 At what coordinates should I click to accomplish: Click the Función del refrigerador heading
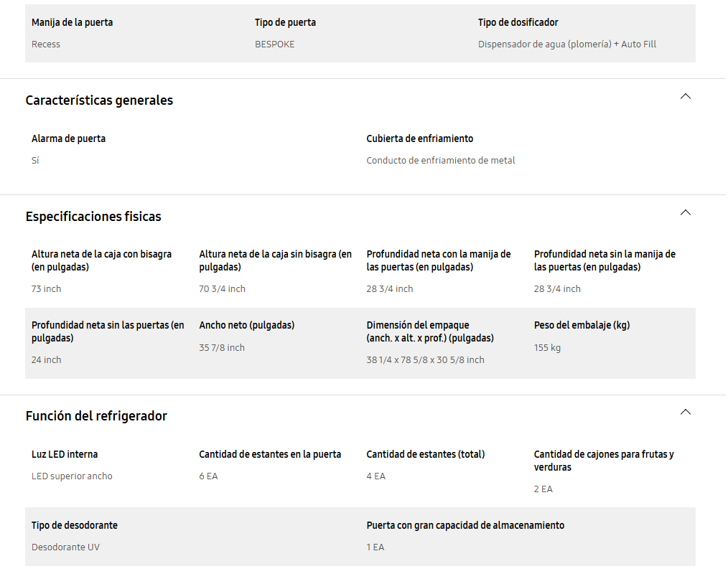point(96,416)
